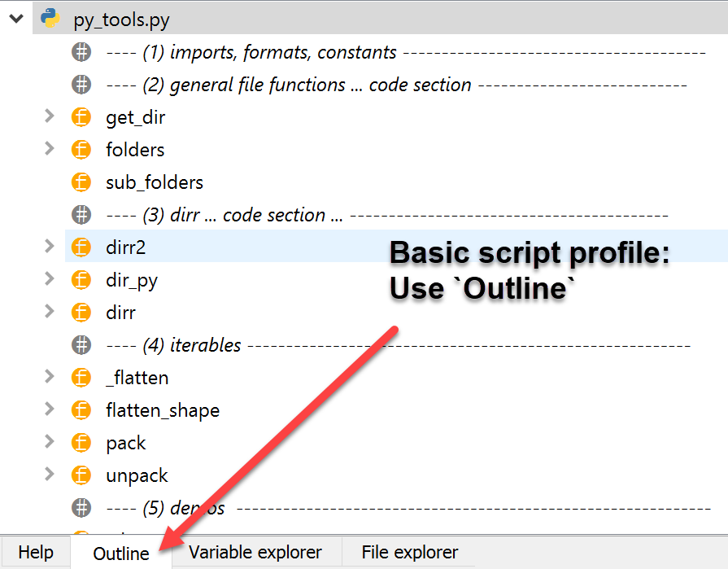Click the function icon beside flatten_shape

coord(81,409)
